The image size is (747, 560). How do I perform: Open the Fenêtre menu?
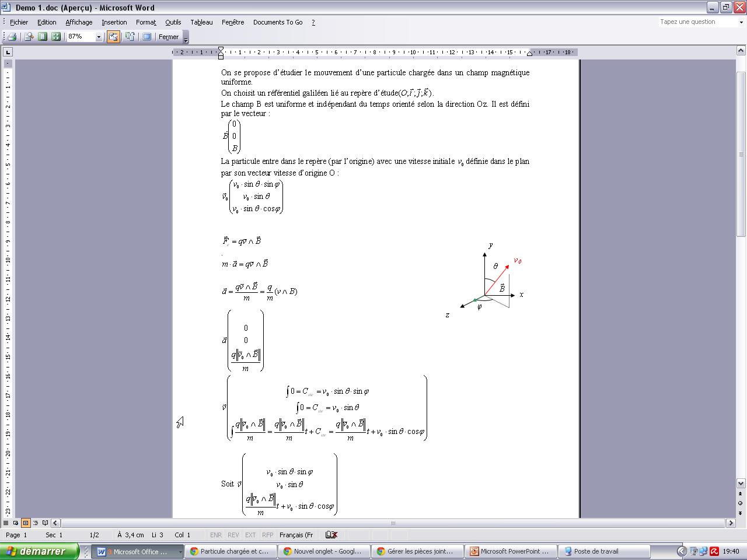[x=233, y=22]
